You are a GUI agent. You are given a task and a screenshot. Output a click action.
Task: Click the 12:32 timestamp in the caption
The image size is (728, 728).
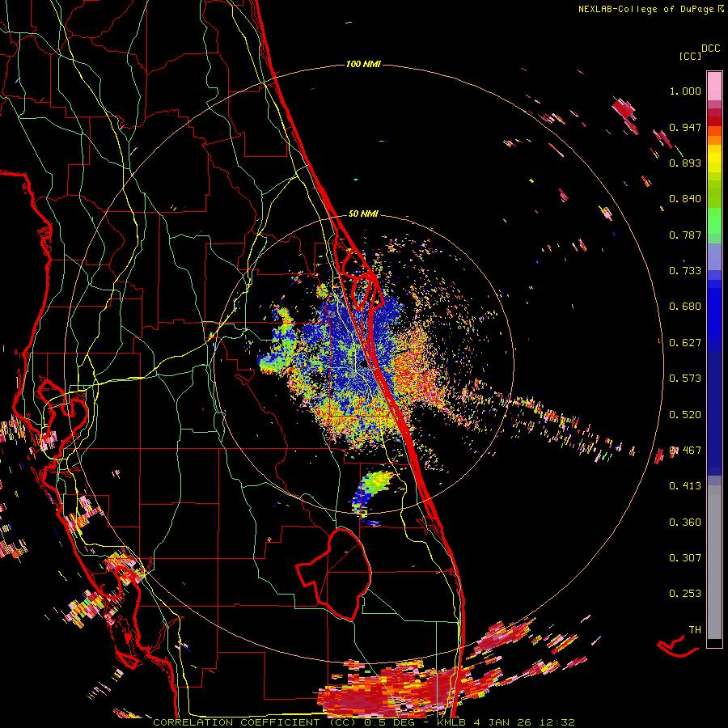point(557,722)
